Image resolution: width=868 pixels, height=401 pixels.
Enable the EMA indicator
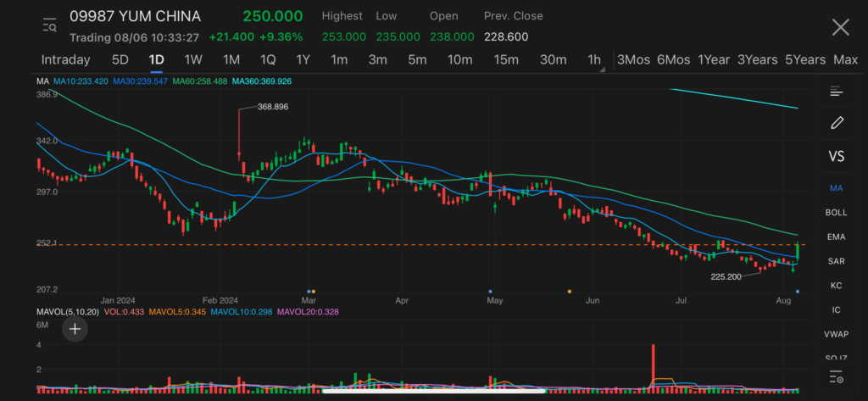tap(837, 237)
